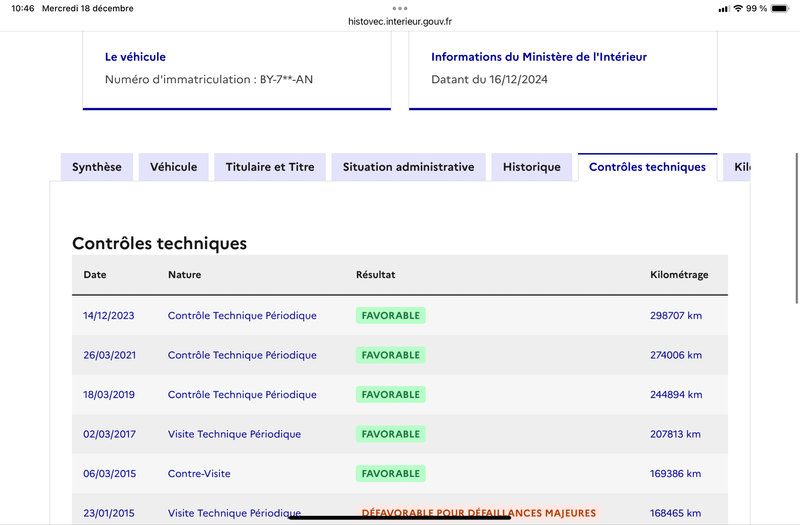Click the Contre-Visite entry
Viewport: 800px width, 525px height.
pos(199,473)
